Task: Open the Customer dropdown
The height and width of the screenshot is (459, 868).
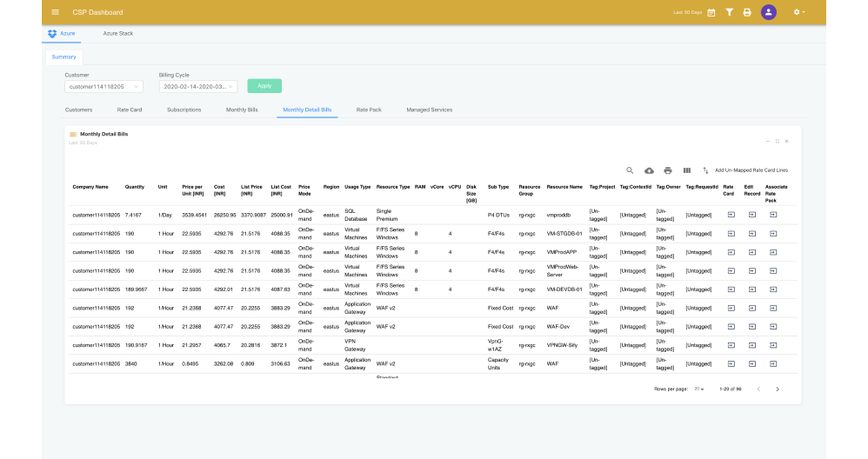Action: pos(104,86)
